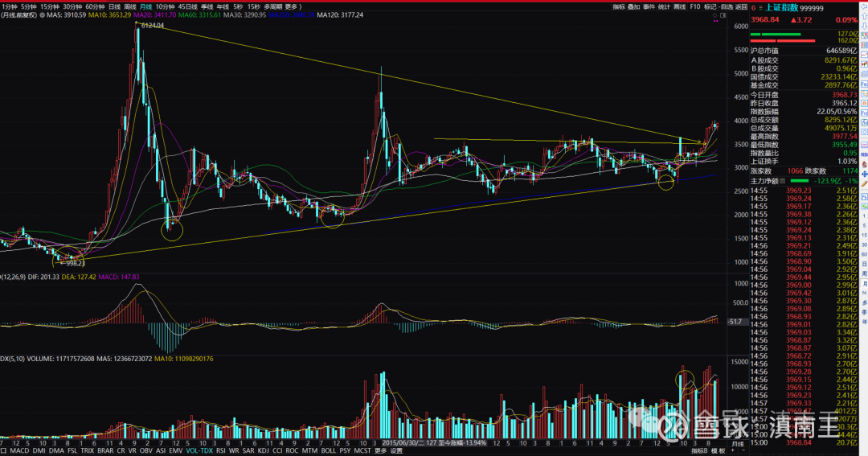Click the round icon before MA5 label

pos(42,15)
